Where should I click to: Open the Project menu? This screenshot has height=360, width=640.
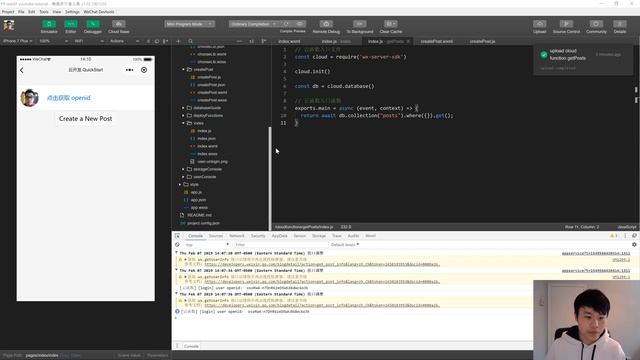click(x=8, y=12)
